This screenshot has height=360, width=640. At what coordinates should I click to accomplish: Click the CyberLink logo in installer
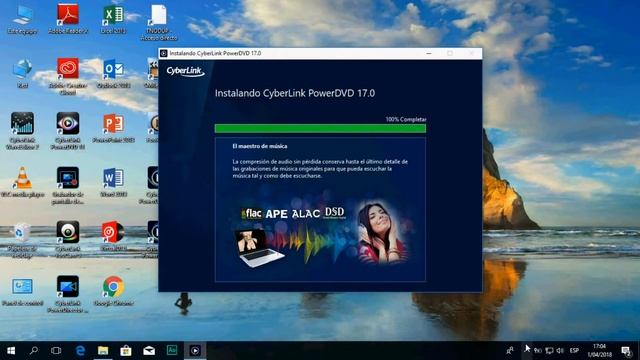185,71
